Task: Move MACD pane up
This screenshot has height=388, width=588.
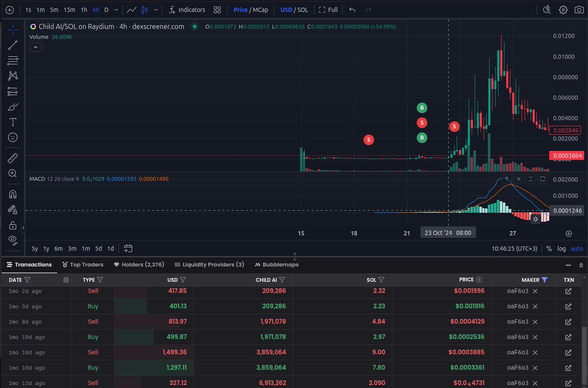Action: [507, 179]
